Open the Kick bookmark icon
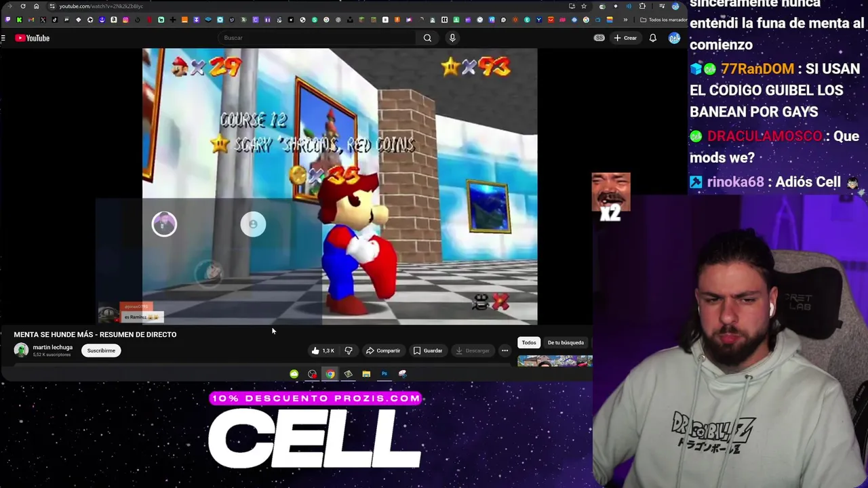 coord(19,20)
